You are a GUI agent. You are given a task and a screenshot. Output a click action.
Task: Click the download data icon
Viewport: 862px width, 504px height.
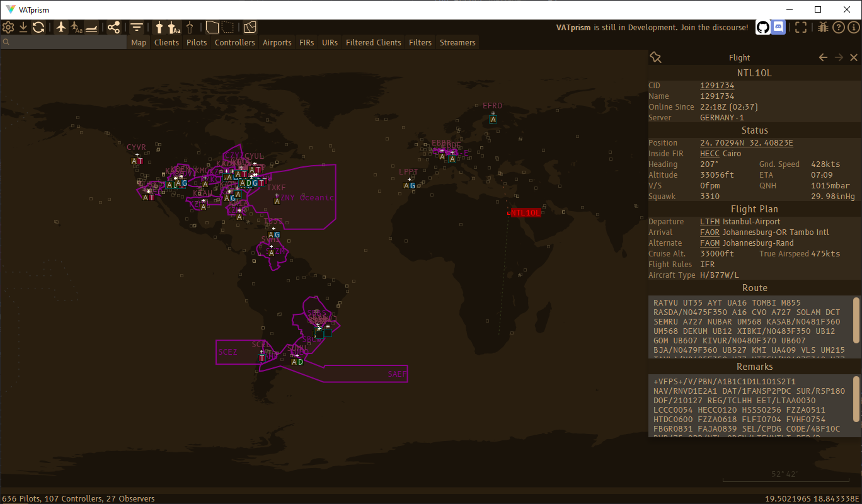pyautogui.click(x=23, y=27)
